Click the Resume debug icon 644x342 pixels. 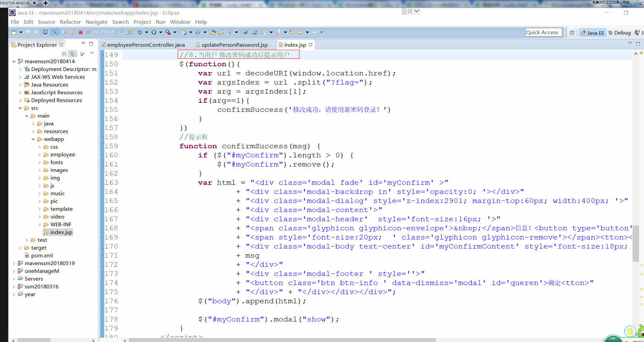[x=65, y=32]
